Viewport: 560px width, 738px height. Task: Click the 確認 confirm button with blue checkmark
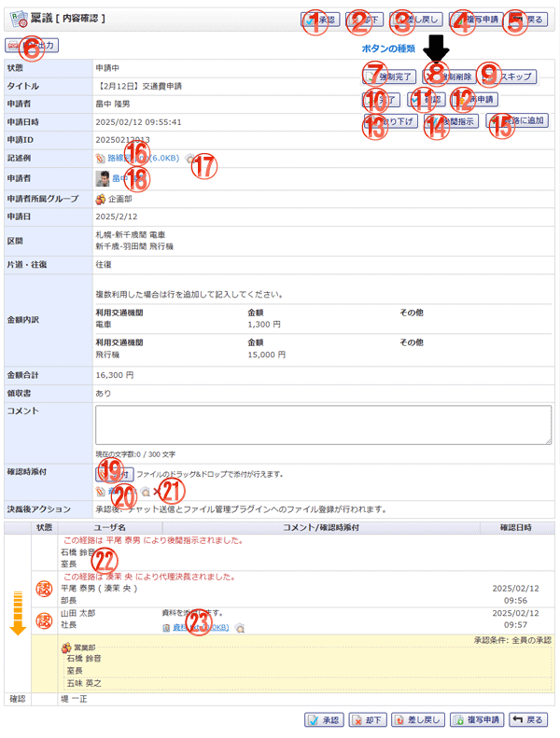point(426,100)
